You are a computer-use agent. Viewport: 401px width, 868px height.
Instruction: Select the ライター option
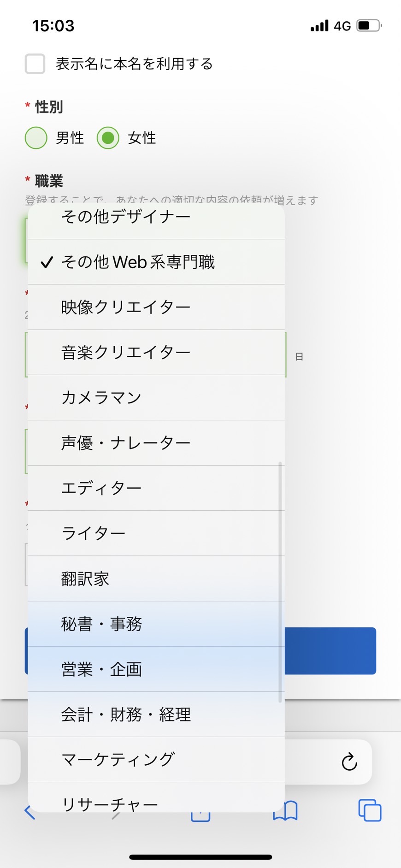[156, 533]
